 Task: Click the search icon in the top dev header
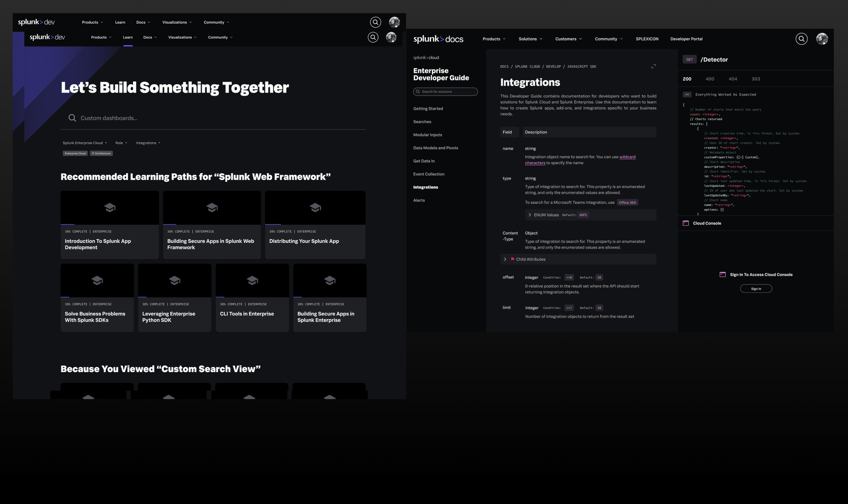pos(375,22)
